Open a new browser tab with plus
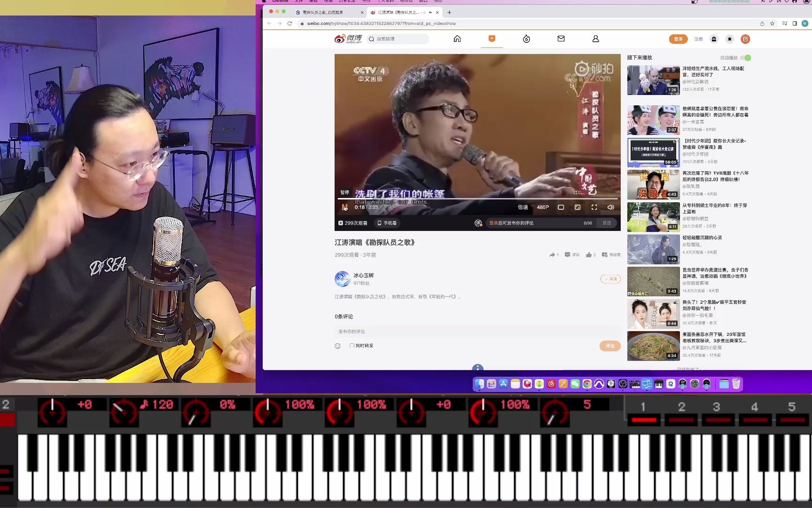The height and width of the screenshot is (508, 812). click(x=449, y=12)
